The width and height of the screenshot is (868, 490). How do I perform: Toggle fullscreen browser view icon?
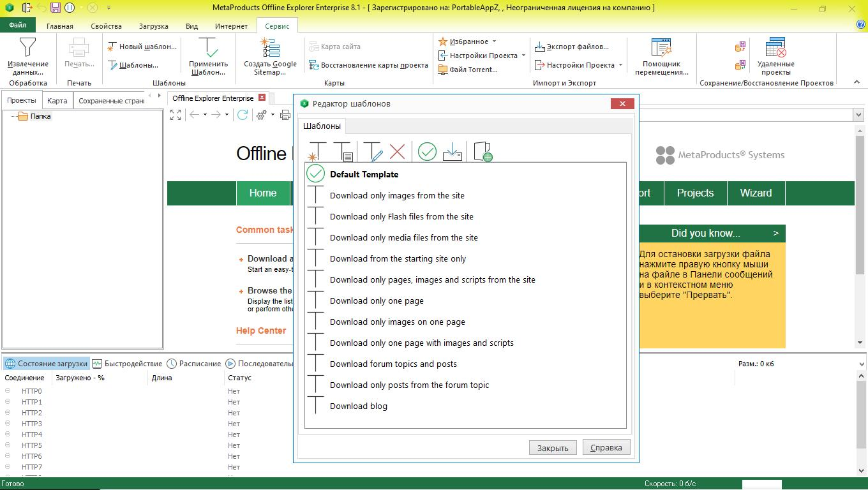point(176,115)
